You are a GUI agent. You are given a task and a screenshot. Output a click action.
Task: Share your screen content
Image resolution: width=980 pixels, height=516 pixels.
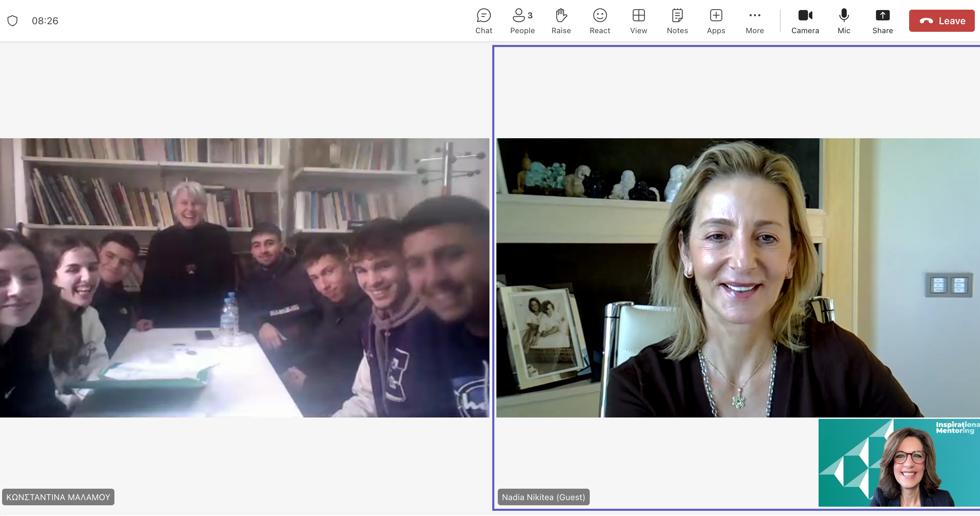tap(882, 21)
